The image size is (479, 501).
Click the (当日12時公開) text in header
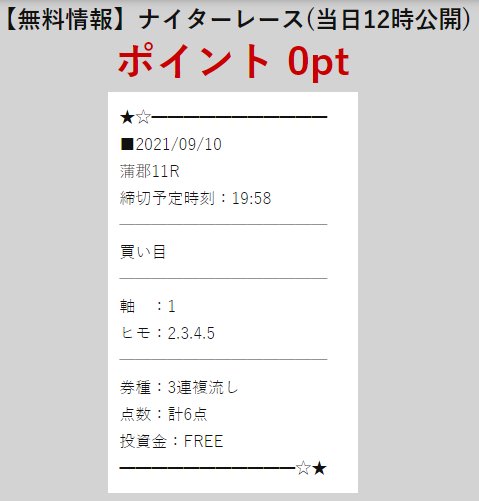pyautogui.click(x=389, y=19)
